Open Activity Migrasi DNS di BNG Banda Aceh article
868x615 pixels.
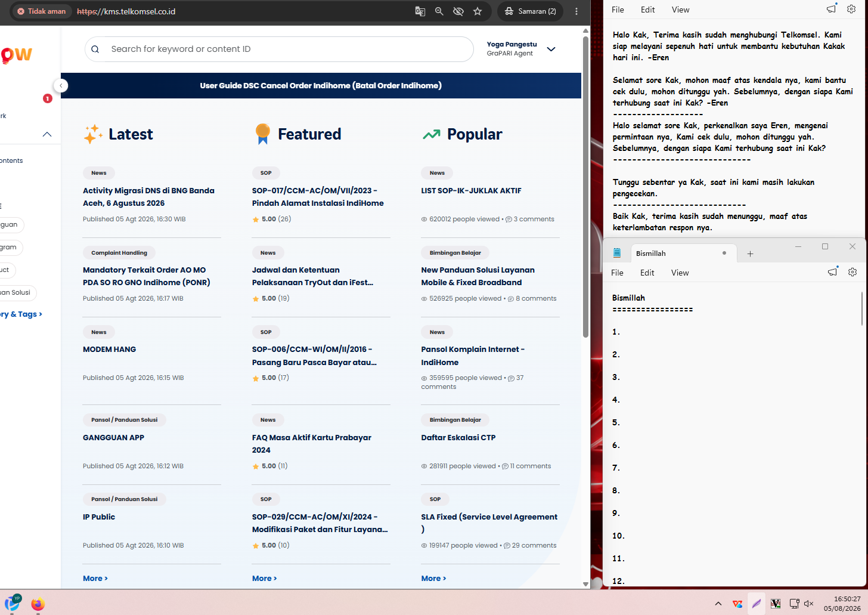148,197
